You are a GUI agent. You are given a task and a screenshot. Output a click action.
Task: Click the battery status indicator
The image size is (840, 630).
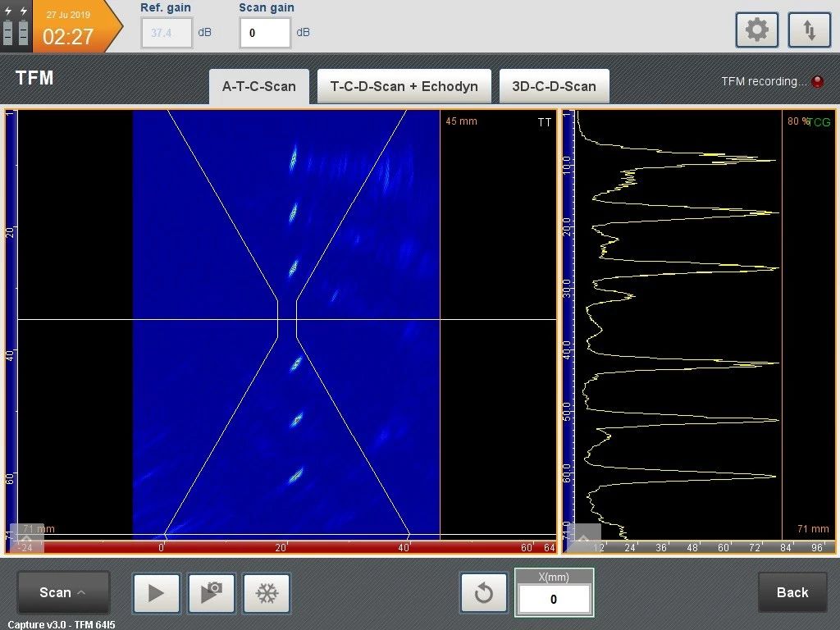(x=16, y=26)
